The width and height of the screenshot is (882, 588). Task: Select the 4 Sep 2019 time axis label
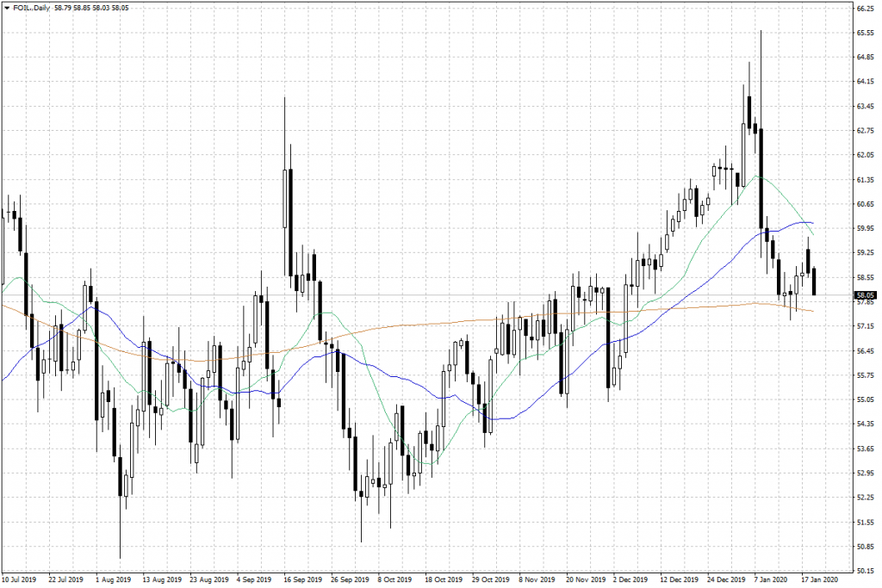[254, 579]
